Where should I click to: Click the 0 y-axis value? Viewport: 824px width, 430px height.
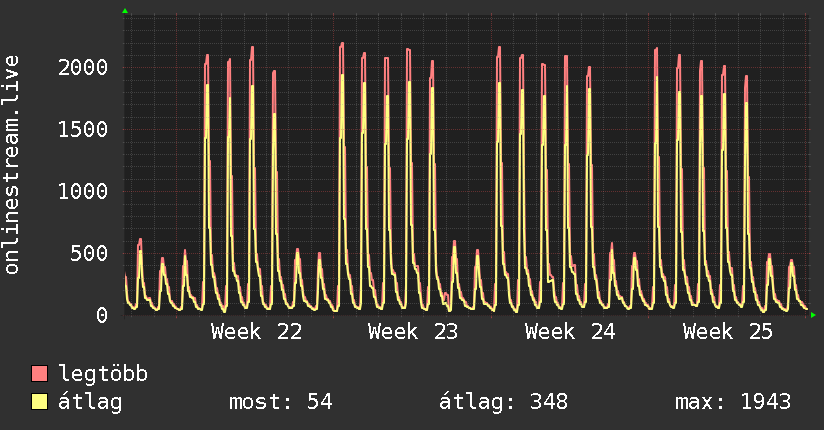pyautogui.click(x=101, y=315)
